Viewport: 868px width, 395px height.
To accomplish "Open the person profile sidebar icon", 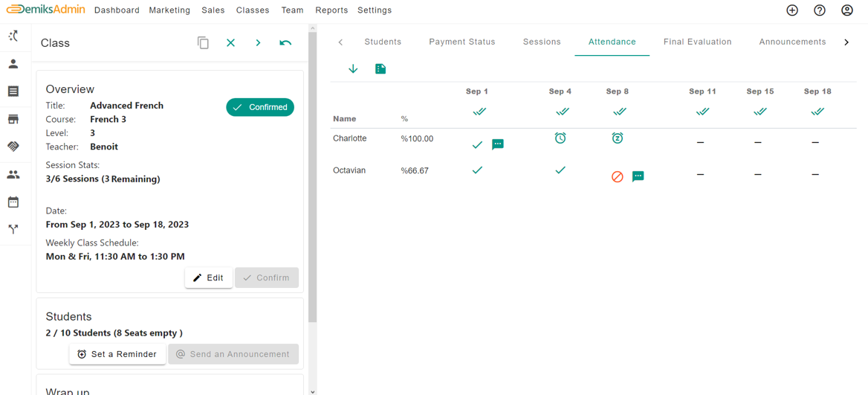I will [x=13, y=64].
